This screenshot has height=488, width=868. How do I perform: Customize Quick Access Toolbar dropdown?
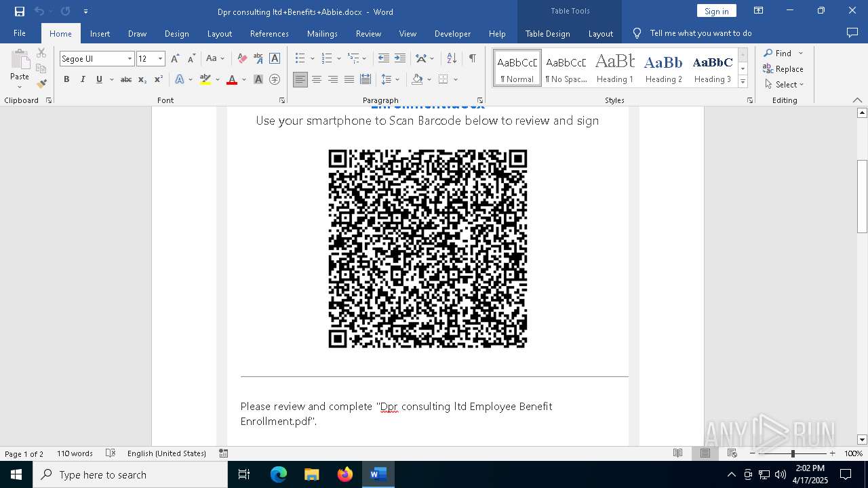pyautogui.click(x=85, y=12)
